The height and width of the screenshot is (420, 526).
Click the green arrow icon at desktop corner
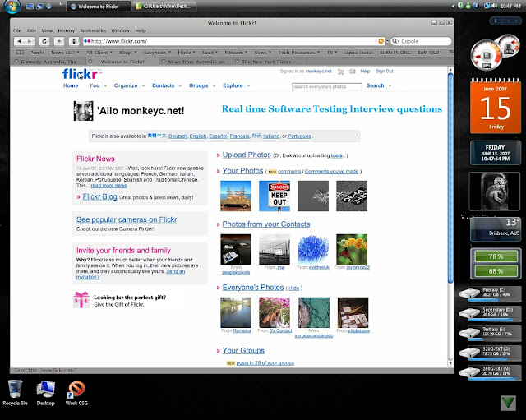[508, 403]
